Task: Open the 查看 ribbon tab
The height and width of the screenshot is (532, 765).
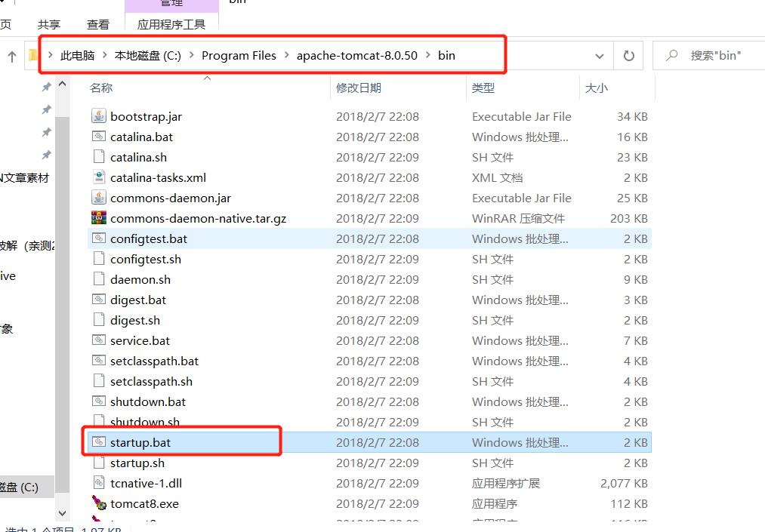Action: pos(98,24)
